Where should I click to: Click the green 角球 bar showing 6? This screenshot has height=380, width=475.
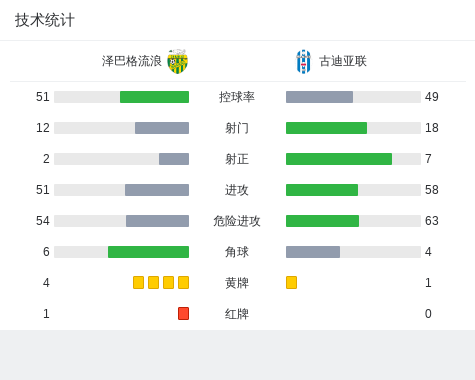point(148,252)
